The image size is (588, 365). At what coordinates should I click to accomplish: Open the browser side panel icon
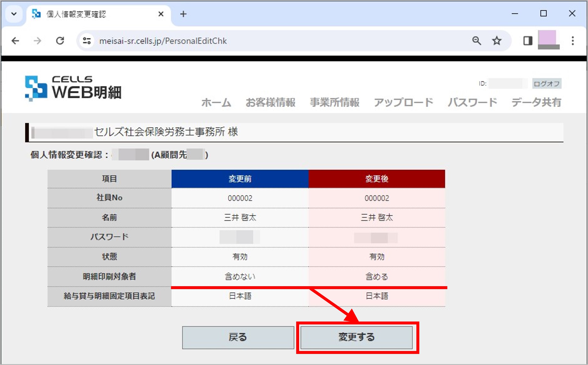pyautogui.click(x=528, y=41)
